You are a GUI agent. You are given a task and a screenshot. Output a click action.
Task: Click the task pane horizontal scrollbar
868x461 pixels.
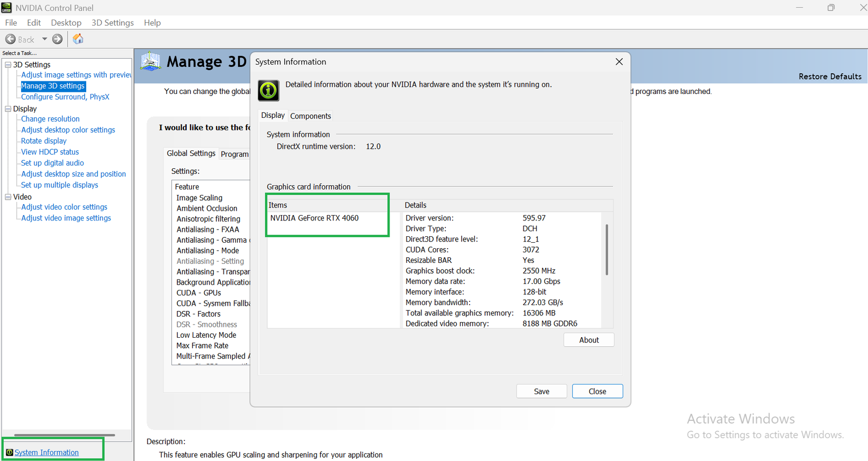[65, 435]
